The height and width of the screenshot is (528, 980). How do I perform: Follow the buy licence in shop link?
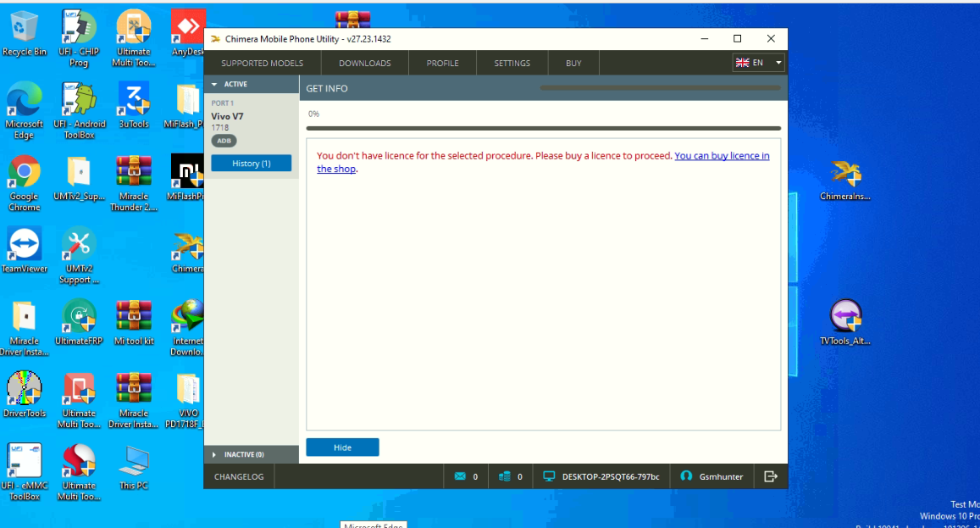pyautogui.click(x=722, y=156)
